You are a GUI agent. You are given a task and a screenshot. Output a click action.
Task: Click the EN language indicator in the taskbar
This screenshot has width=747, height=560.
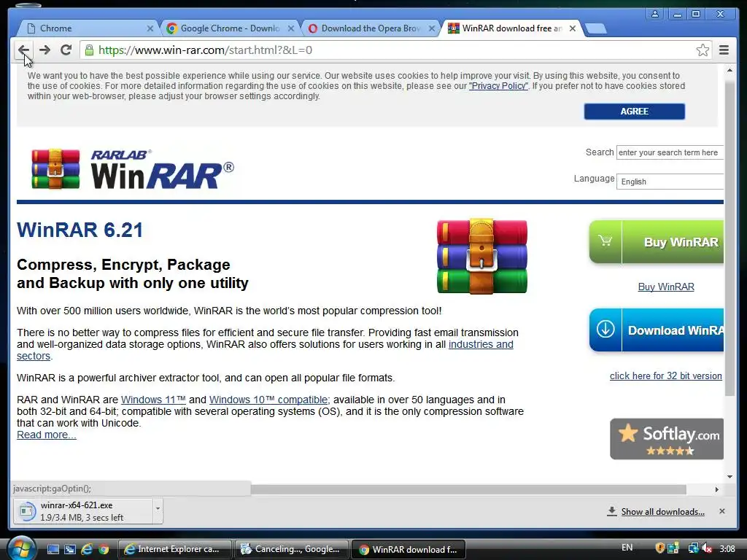click(x=627, y=548)
